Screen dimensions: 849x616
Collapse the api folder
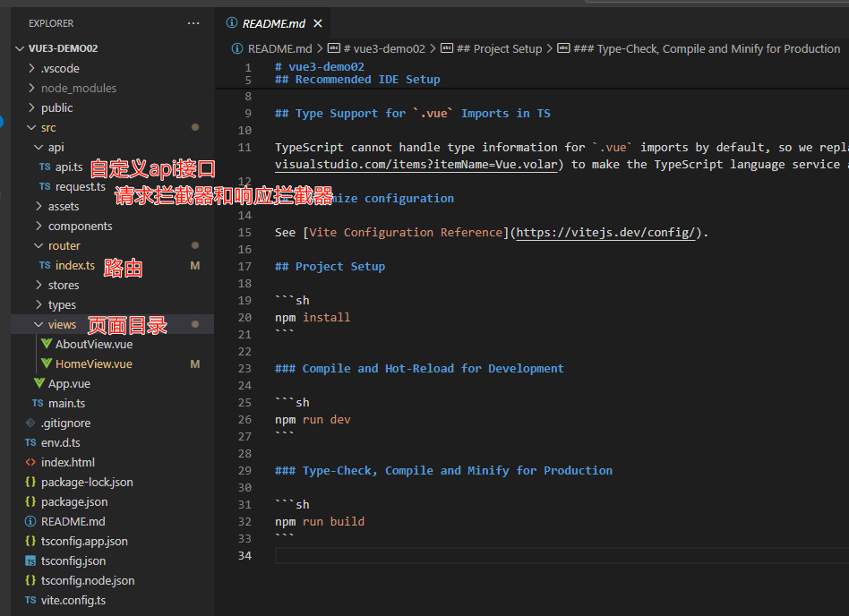pyautogui.click(x=39, y=147)
